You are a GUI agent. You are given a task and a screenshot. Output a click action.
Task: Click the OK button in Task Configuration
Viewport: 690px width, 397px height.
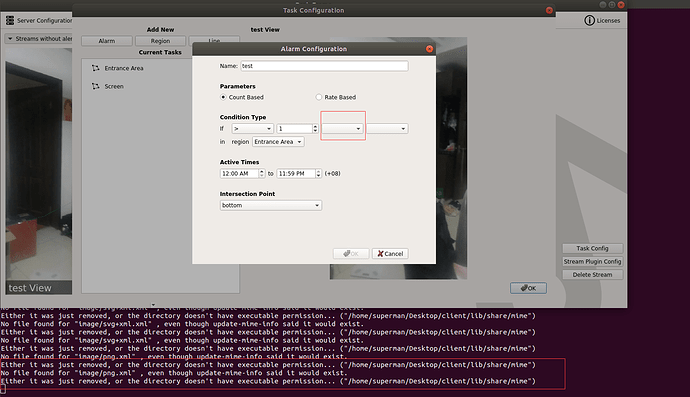click(528, 288)
